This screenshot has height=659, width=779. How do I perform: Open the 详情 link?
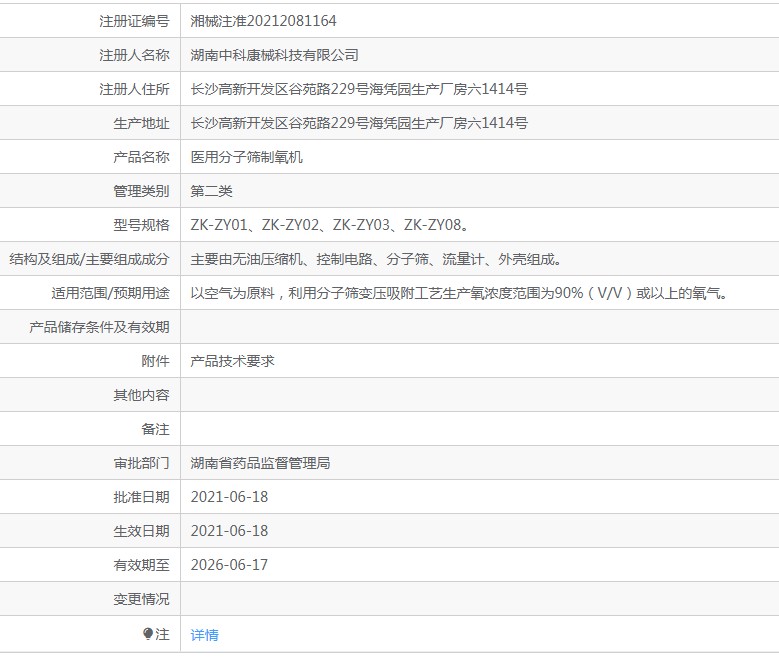tap(204, 635)
